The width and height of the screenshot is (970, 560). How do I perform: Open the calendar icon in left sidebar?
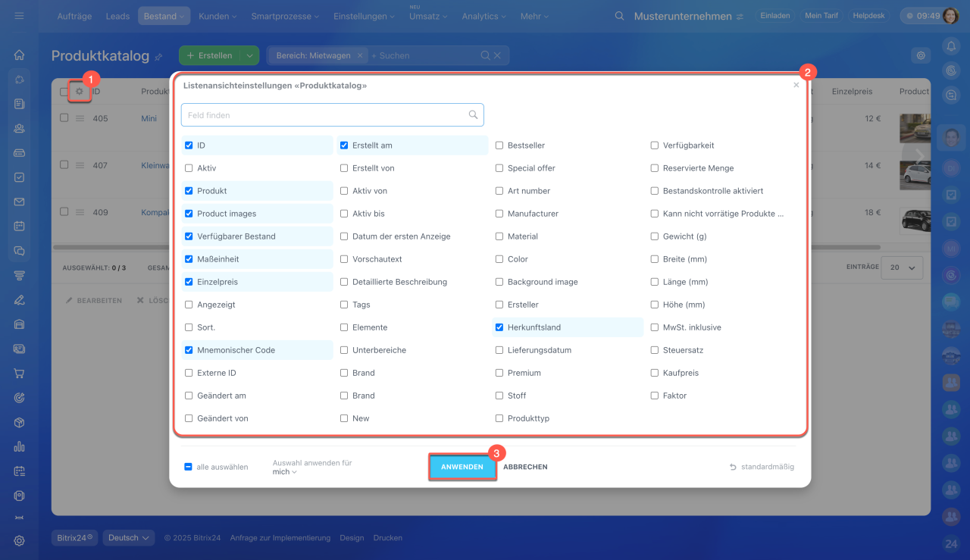(19, 226)
